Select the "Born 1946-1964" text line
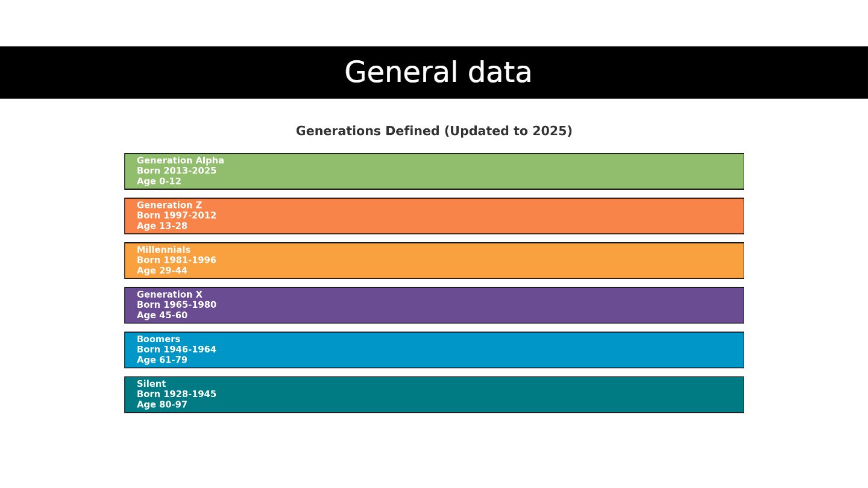This screenshot has height=488, width=868. [177, 349]
